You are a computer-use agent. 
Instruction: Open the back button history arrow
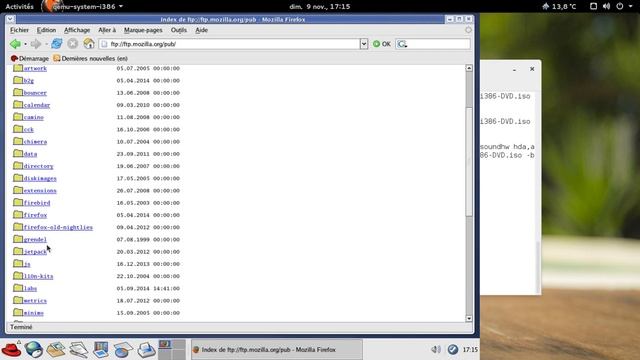(25, 44)
